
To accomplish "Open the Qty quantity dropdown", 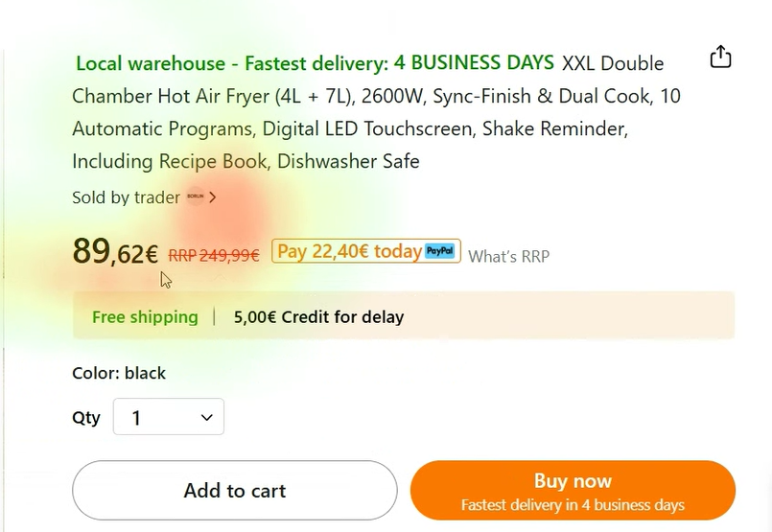I will pos(169,417).
